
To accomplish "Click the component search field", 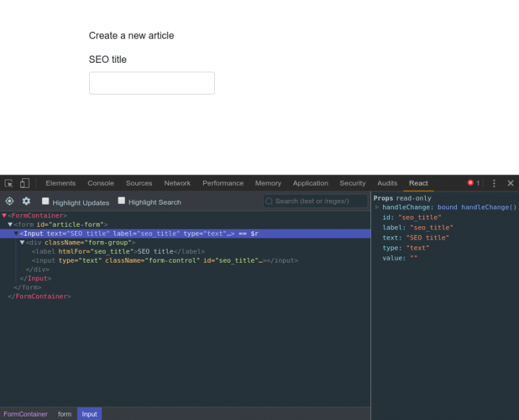I will pyautogui.click(x=316, y=201).
